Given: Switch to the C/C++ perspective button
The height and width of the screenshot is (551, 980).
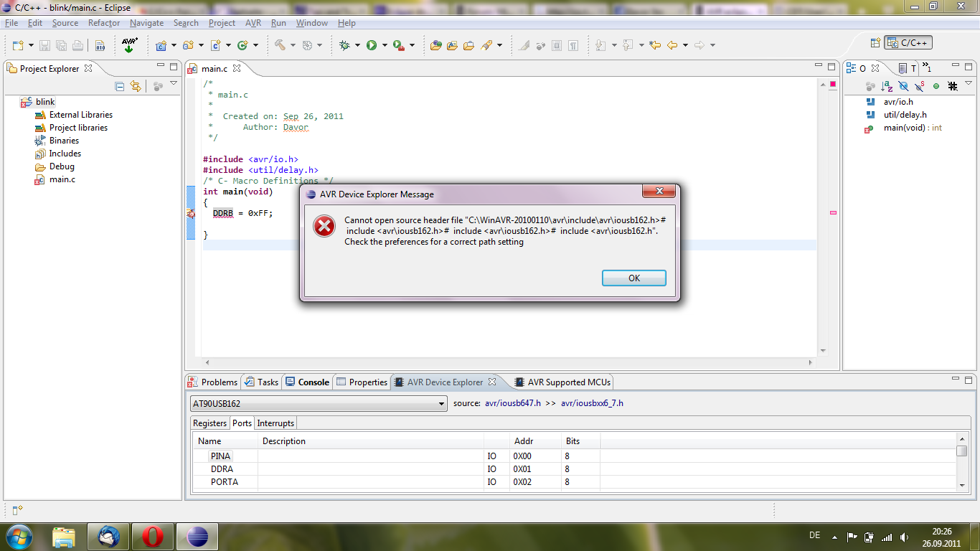Looking at the screenshot, I should [x=908, y=43].
